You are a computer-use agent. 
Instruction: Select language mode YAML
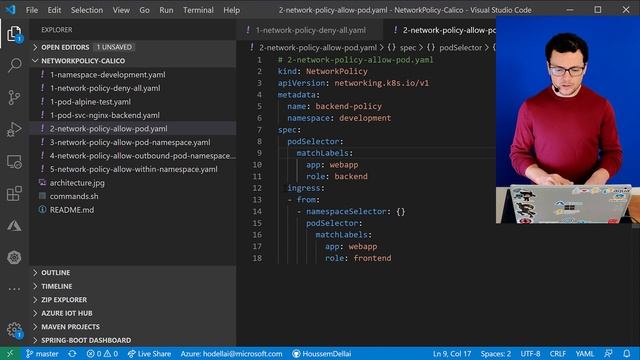(584, 353)
